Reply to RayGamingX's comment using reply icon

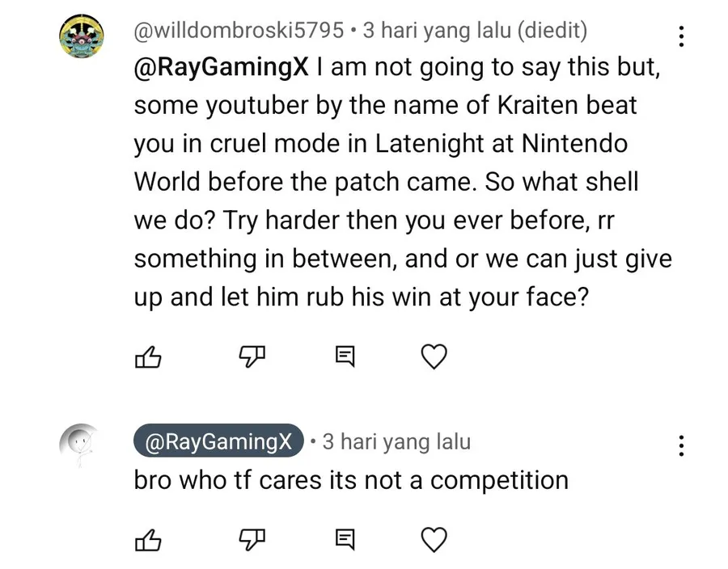pyautogui.click(x=345, y=539)
